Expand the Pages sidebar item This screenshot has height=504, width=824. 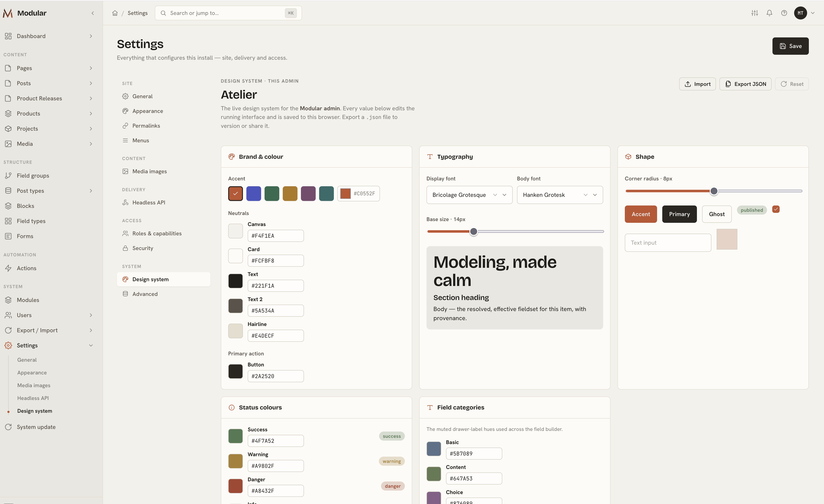tap(91, 68)
